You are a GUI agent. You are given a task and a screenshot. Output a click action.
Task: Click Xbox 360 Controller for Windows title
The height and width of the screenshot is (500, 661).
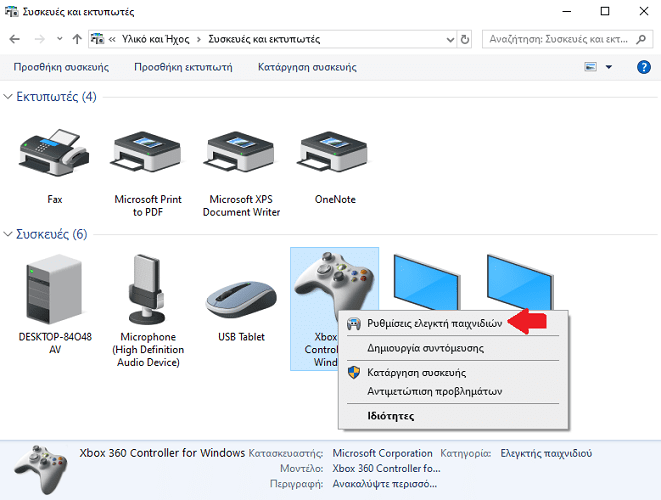pos(162,453)
